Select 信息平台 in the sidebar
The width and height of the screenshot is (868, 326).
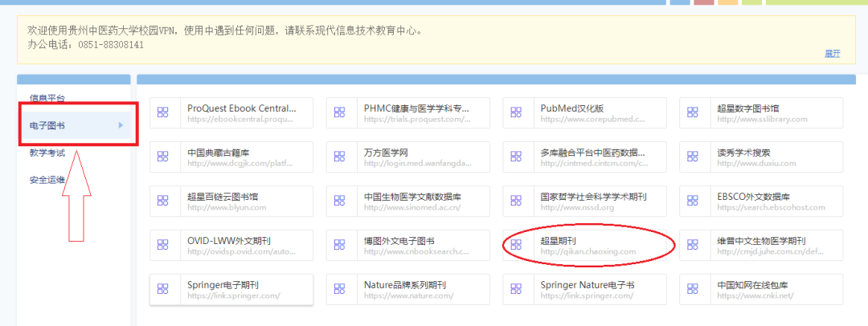[47, 99]
